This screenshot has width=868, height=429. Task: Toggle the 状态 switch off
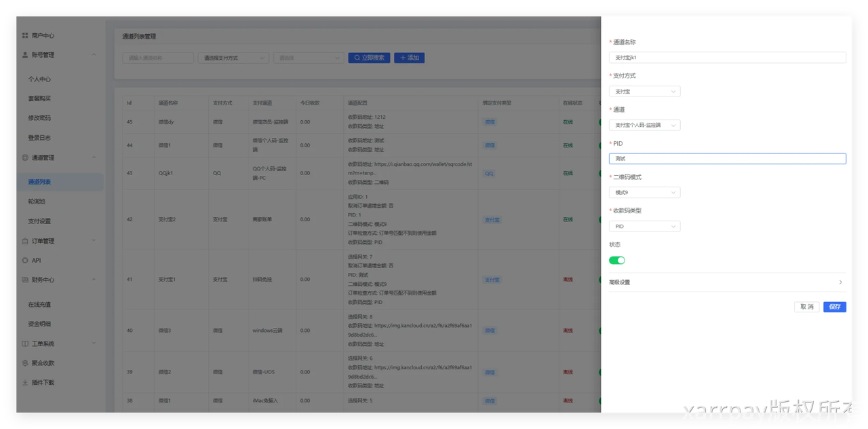616,260
